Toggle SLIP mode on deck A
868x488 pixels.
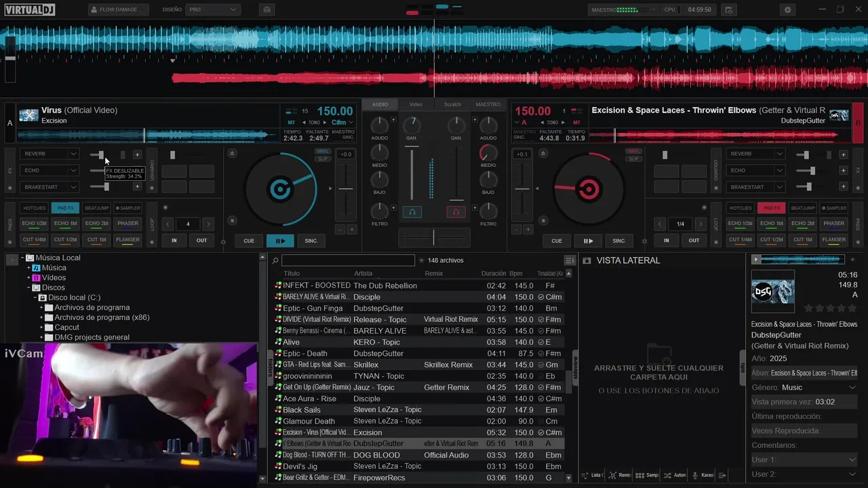click(x=323, y=159)
